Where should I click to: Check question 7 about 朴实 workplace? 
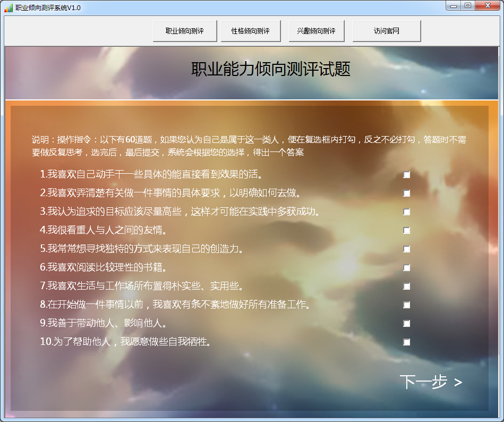(407, 286)
